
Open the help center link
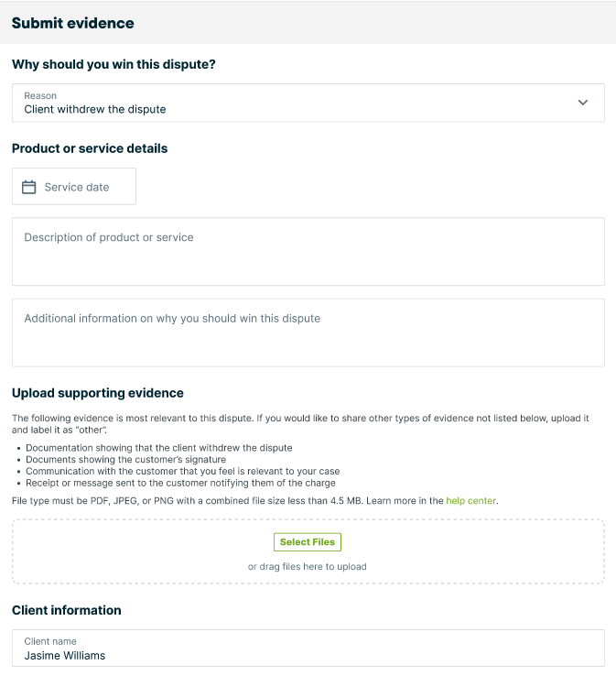(x=470, y=501)
